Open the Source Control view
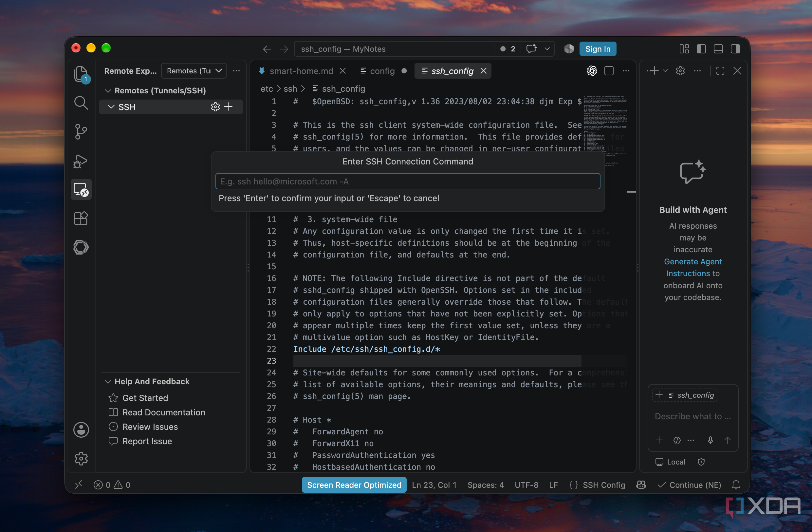 pyautogui.click(x=81, y=132)
